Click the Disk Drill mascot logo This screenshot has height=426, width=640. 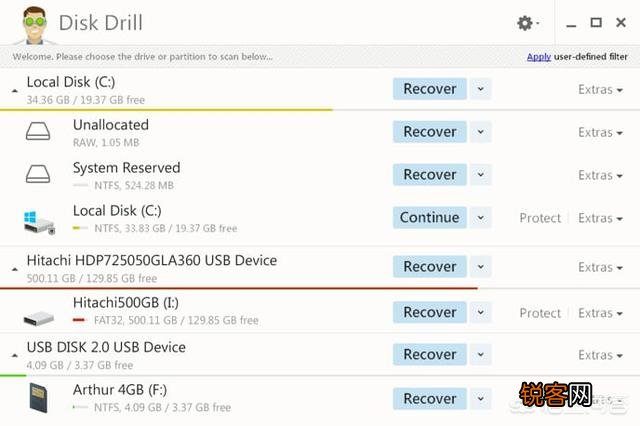click(34, 25)
